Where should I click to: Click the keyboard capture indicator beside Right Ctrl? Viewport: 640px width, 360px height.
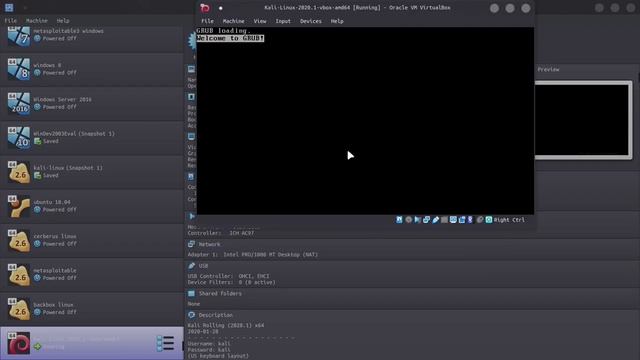pos(489,220)
